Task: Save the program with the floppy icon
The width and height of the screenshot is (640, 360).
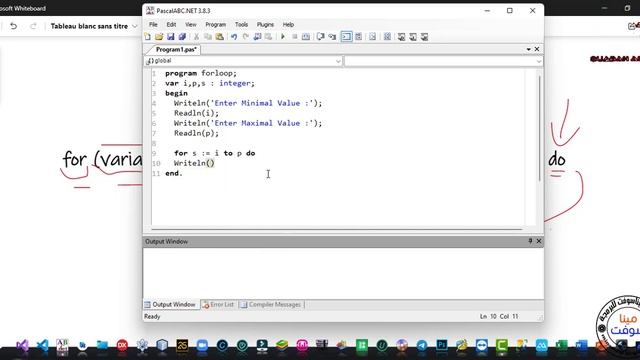Action: [x=170, y=37]
